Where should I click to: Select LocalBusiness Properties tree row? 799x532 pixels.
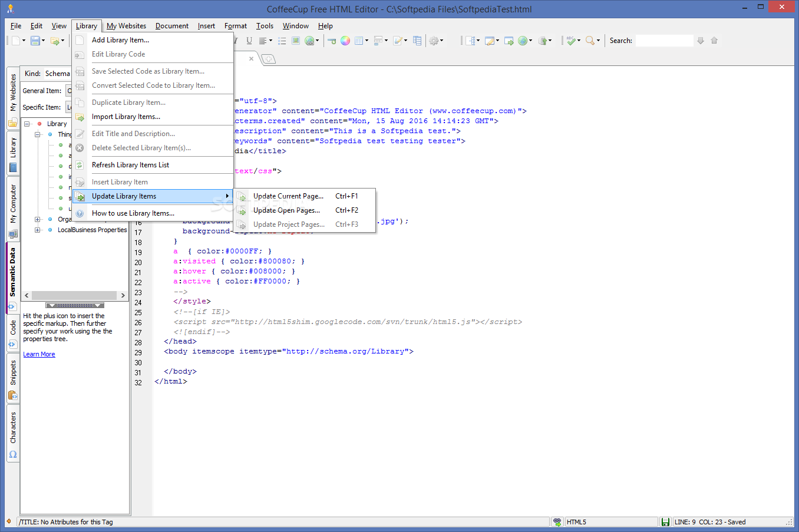92,230
